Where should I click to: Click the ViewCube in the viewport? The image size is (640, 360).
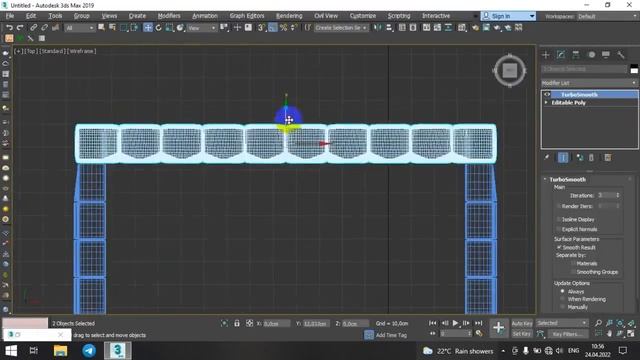(x=509, y=71)
